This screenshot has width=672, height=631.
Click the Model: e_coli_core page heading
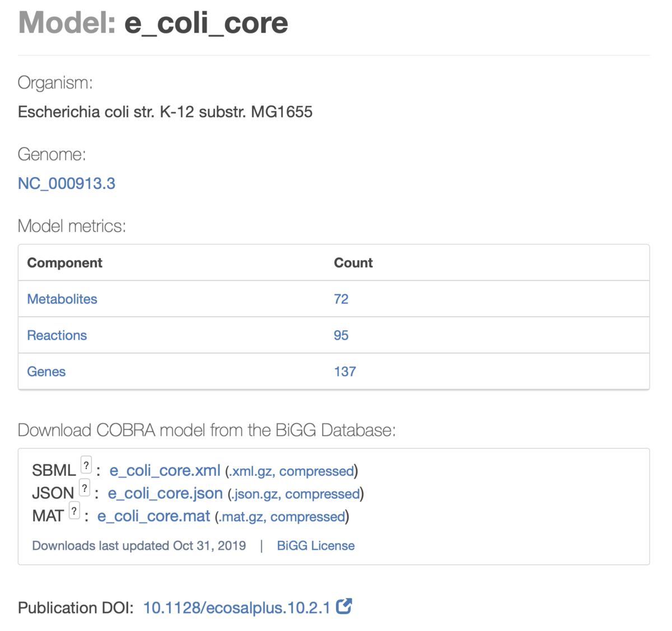pos(153,23)
